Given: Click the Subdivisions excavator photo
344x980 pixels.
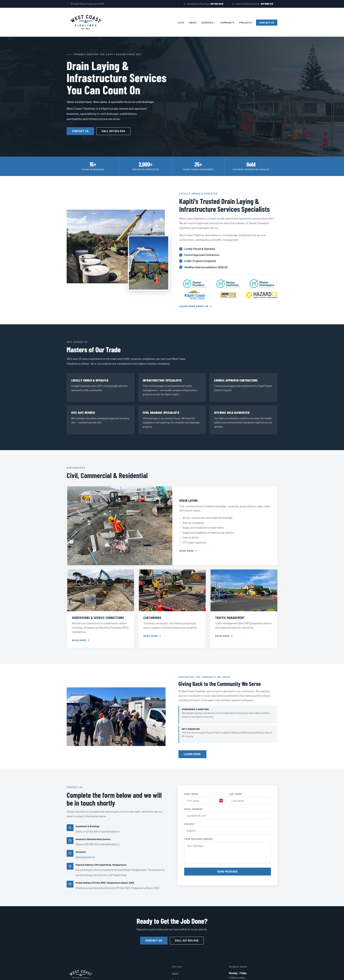Looking at the screenshot, I should [x=101, y=590].
